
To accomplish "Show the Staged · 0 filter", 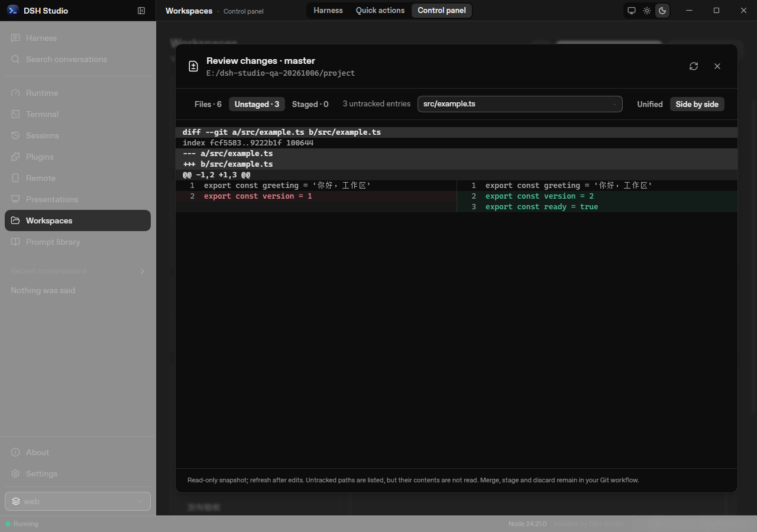I will (x=310, y=104).
